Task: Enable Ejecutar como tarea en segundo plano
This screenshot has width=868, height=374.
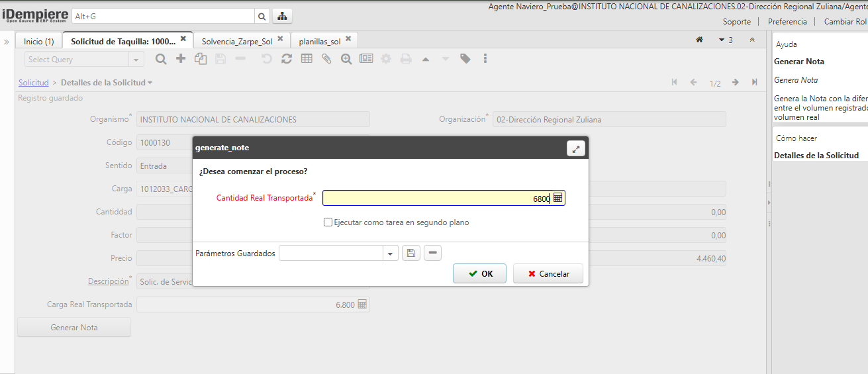Action: 328,222
